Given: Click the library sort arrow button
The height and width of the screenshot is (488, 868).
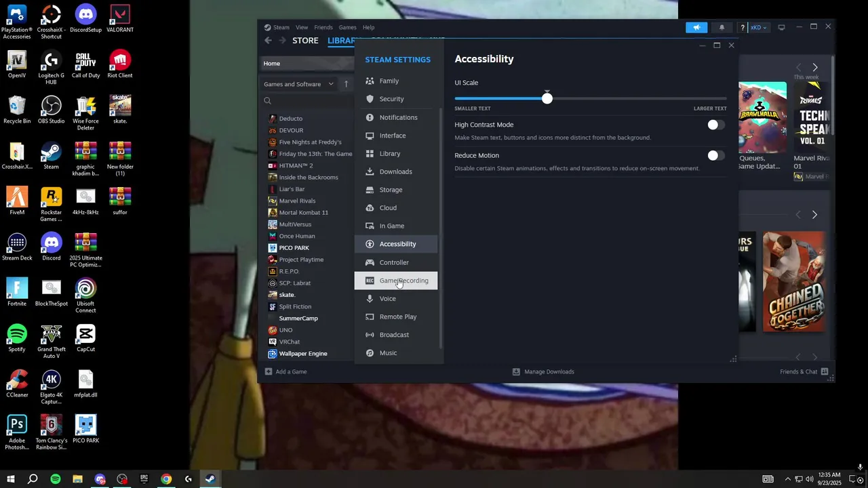Looking at the screenshot, I should [346, 84].
